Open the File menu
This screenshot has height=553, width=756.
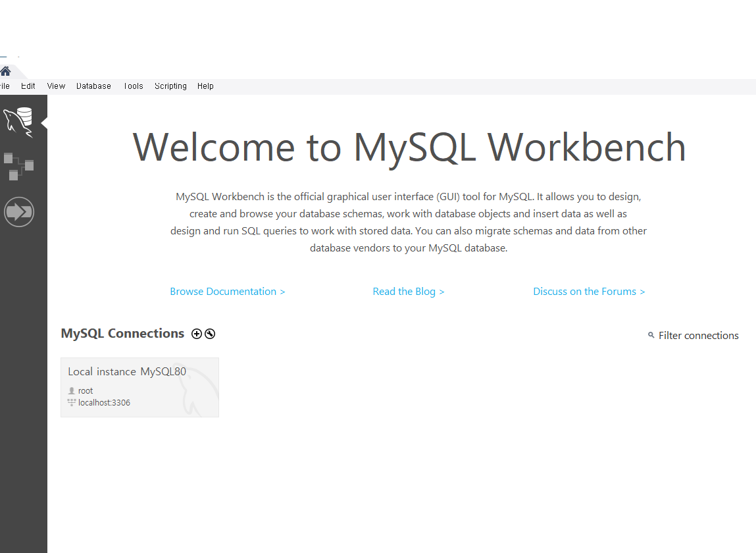(5, 86)
